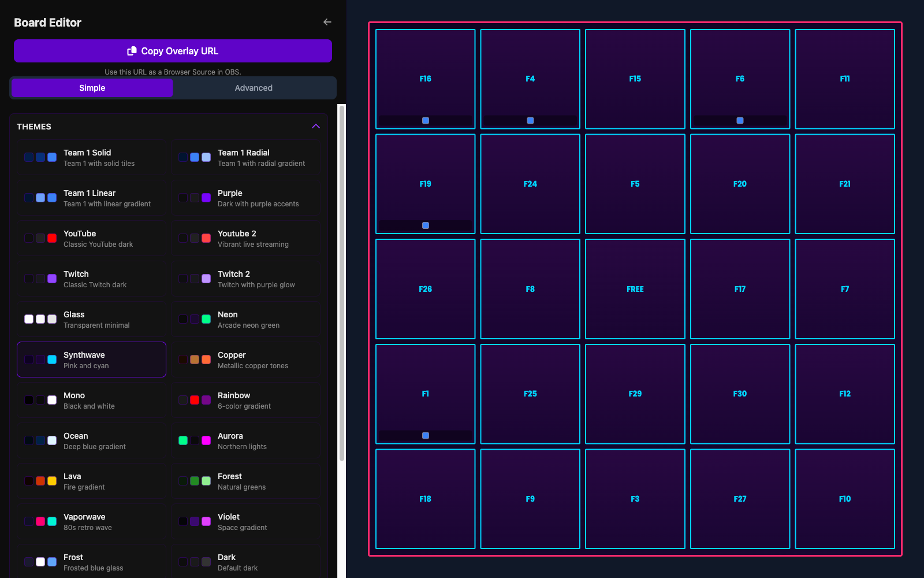Select the Rainbow 6-color gradient theme
924x578 pixels.
tap(245, 399)
